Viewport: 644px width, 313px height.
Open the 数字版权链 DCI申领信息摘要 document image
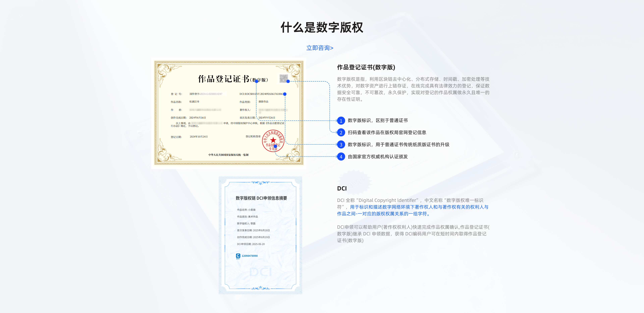tap(260, 235)
